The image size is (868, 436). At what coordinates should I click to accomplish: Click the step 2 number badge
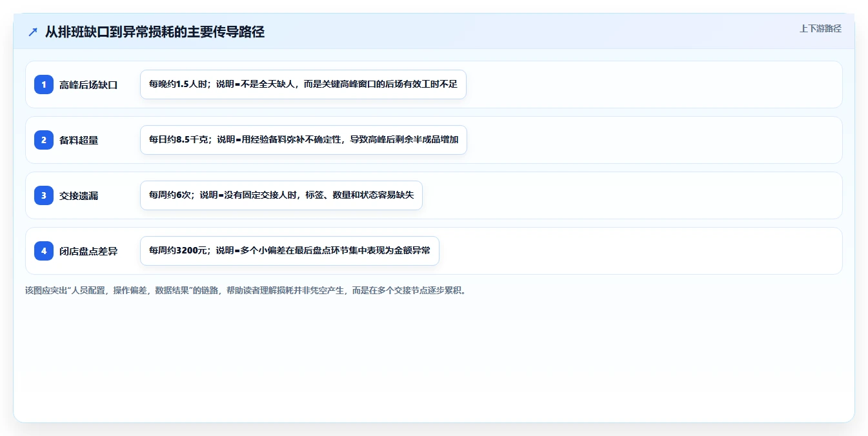(x=44, y=140)
